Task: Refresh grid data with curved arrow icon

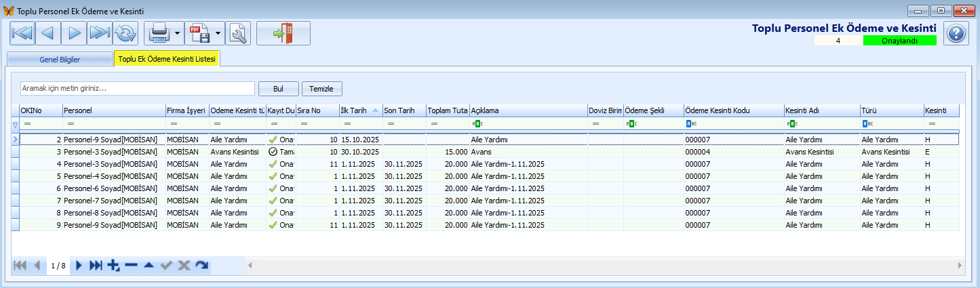Action: (x=201, y=265)
